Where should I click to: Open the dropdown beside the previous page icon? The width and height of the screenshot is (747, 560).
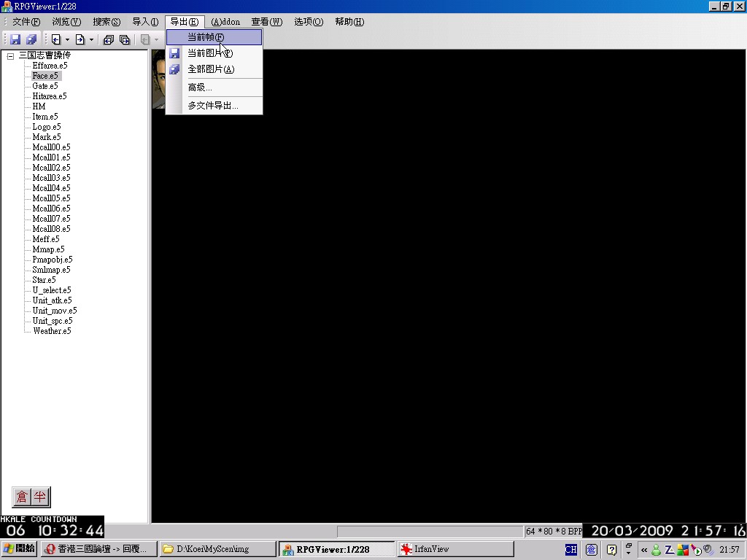click(67, 39)
